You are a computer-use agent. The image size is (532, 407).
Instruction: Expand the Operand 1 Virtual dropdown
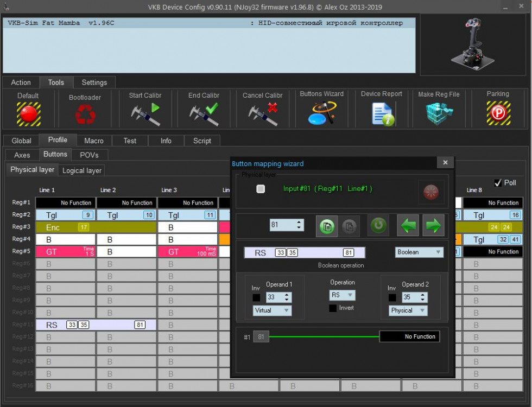tap(272, 310)
